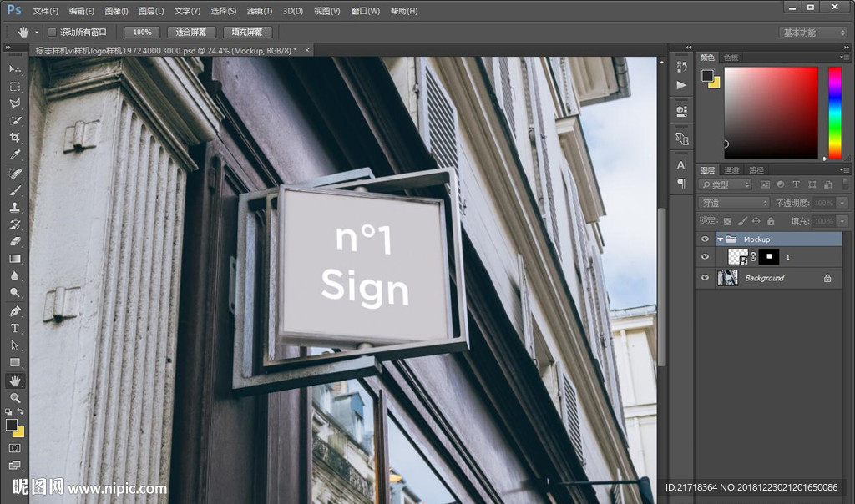855x504 pixels.
Task: Collapse the Mockup layer group
Action: tap(720, 239)
